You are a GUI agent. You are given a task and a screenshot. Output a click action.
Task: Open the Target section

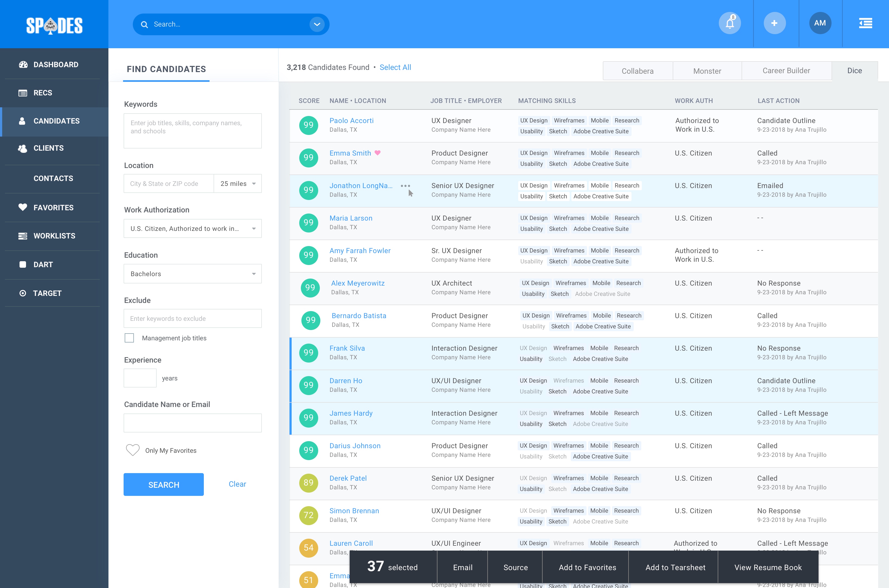coord(47,293)
